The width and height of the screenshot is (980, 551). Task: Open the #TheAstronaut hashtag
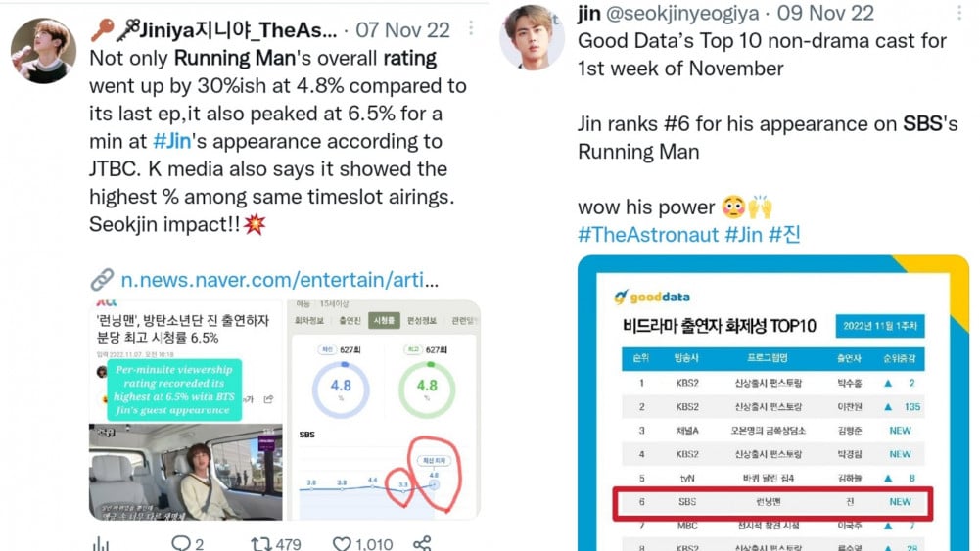(648, 235)
